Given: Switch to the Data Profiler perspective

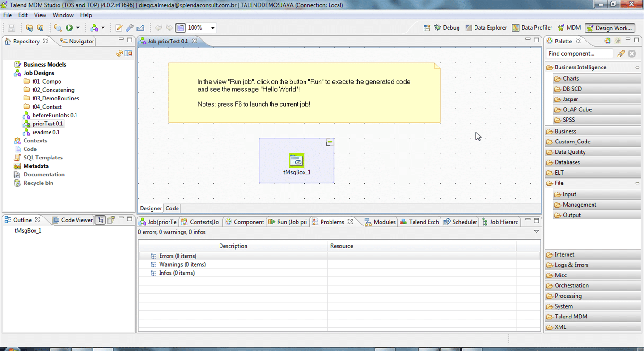Looking at the screenshot, I should [532, 28].
